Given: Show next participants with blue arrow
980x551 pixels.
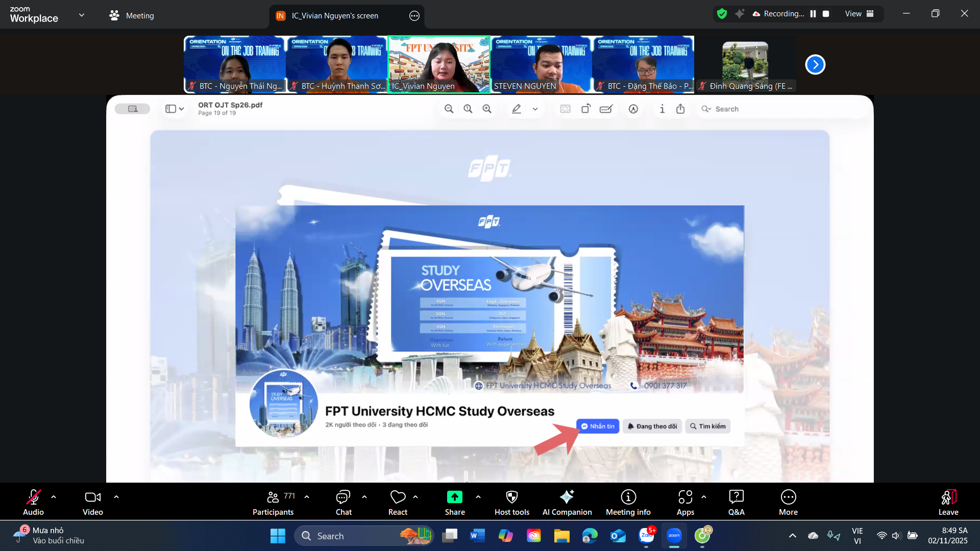Looking at the screenshot, I should pos(815,64).
